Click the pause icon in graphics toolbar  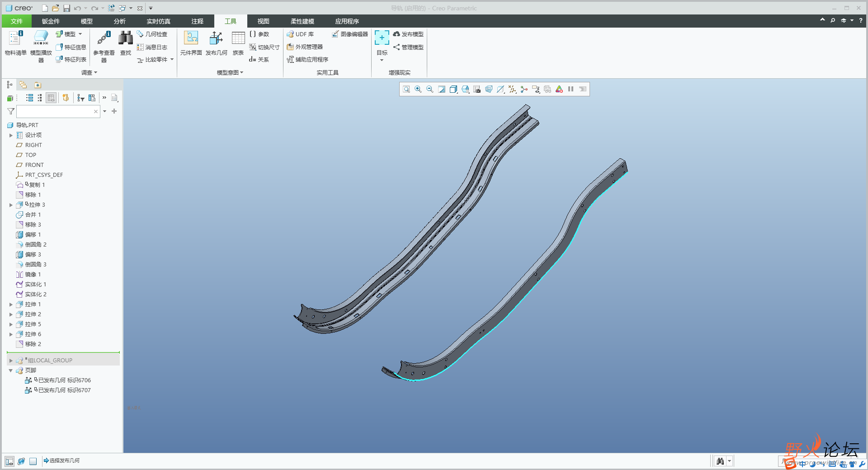571,90
